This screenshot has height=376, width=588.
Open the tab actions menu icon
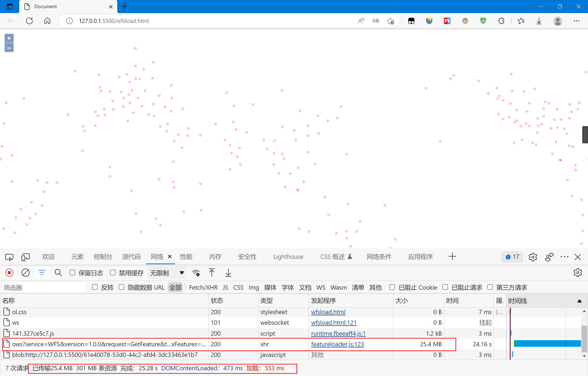click(10, 6)
